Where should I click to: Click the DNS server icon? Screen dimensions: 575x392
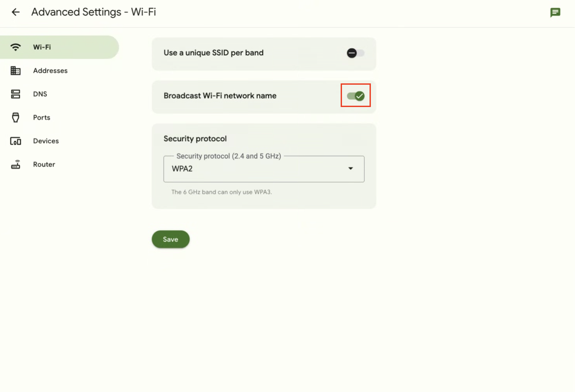15,94
